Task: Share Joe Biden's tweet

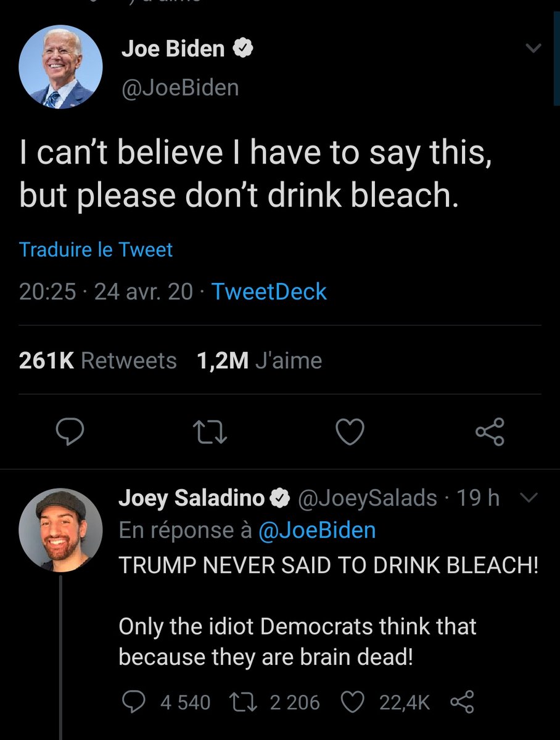Action: point(490,432)
